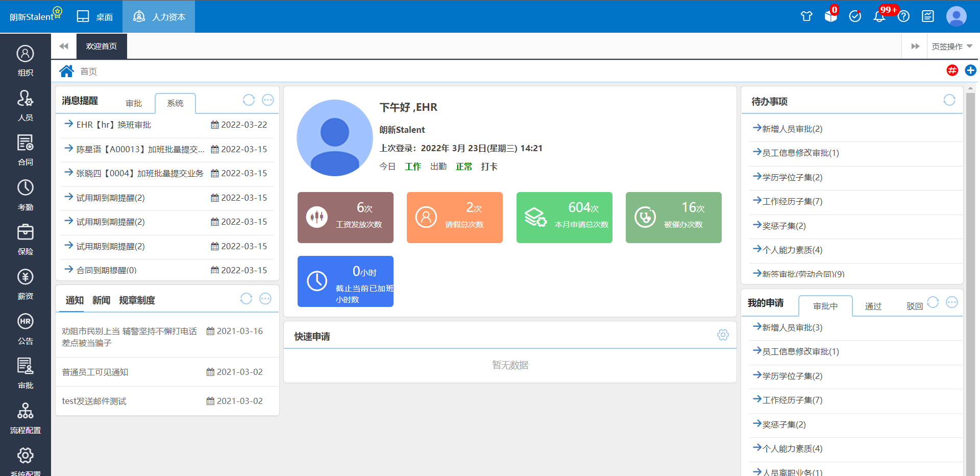This screenshot has height=476, width=980.
Task: Open the 公告 sidebar module
Action: (26, 329)
